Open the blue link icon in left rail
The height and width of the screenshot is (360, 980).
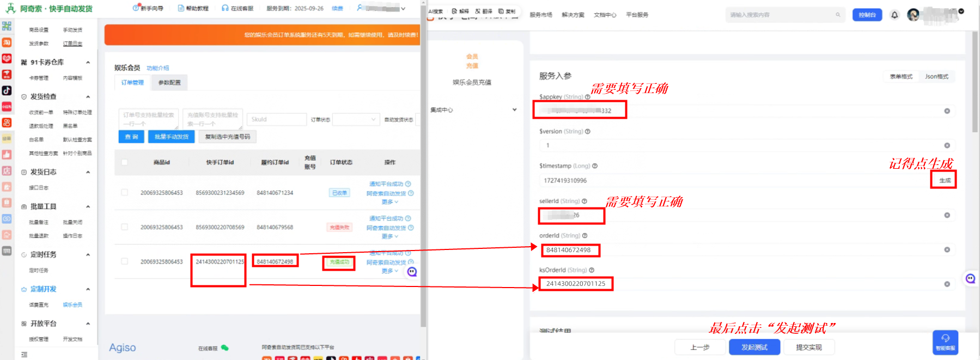coord(7,218)
